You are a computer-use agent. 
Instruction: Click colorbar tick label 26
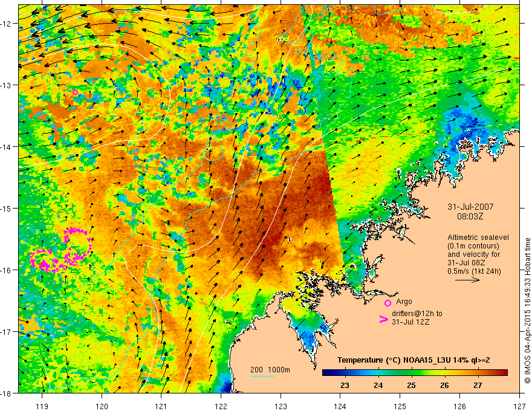click(x=444, y=386)
